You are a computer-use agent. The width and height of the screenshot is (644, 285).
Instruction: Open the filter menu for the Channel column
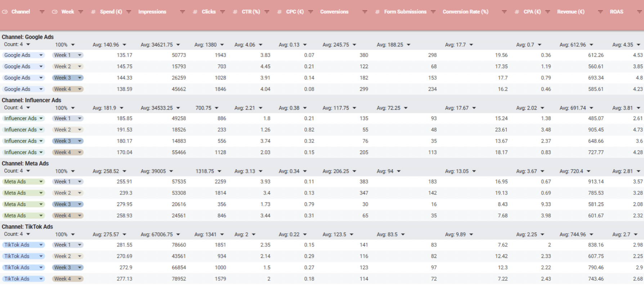click(42, 12)
